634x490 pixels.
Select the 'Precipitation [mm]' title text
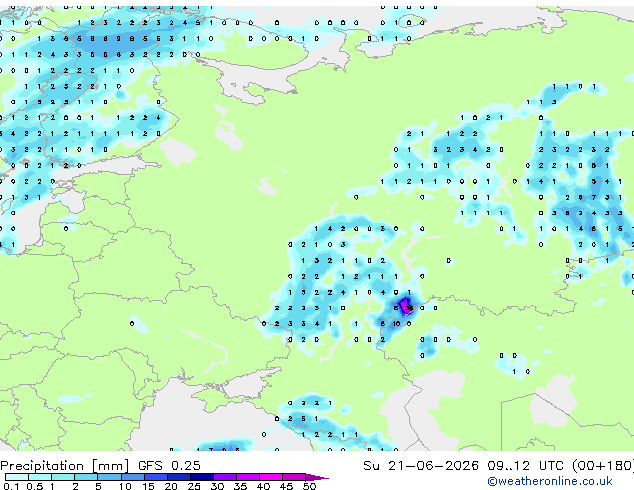coord(64,466)
